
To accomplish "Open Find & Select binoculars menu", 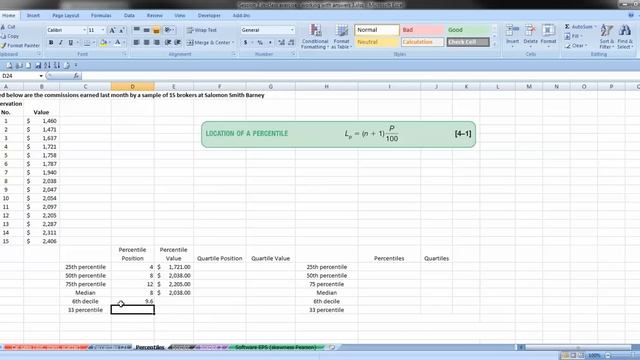I will coord(625,36).
